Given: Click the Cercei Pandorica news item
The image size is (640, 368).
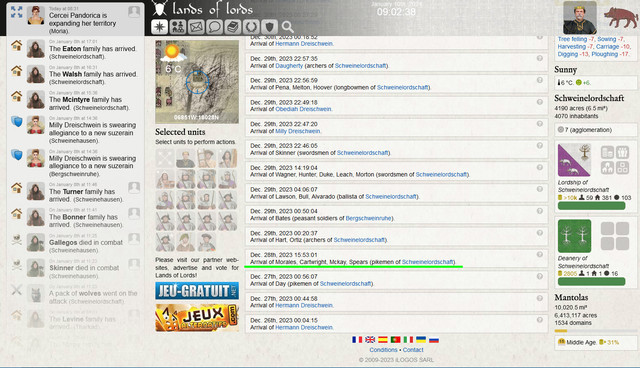Looking at the screenshot, I should pos(76,19).
